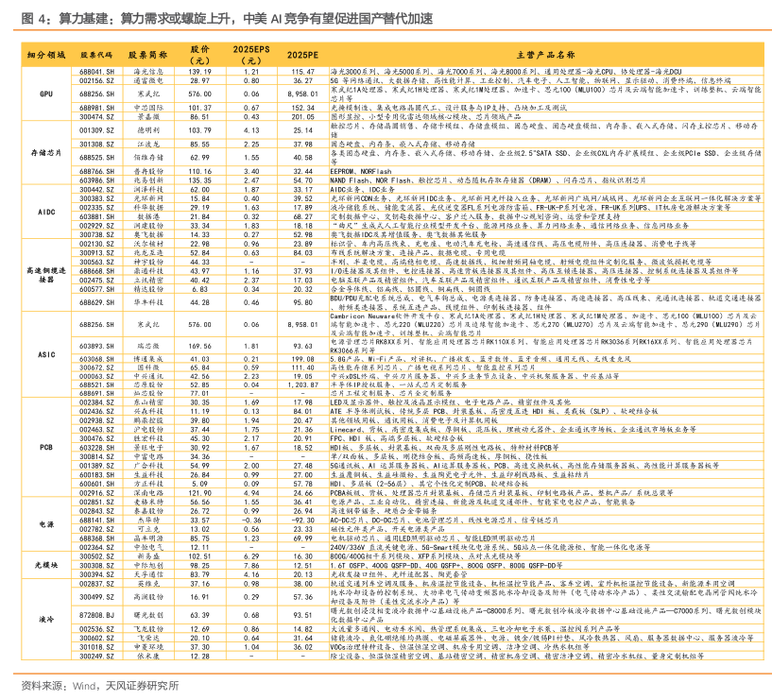Select stock code 603986.SH
The image size is (772, 700).
[96, 180]
